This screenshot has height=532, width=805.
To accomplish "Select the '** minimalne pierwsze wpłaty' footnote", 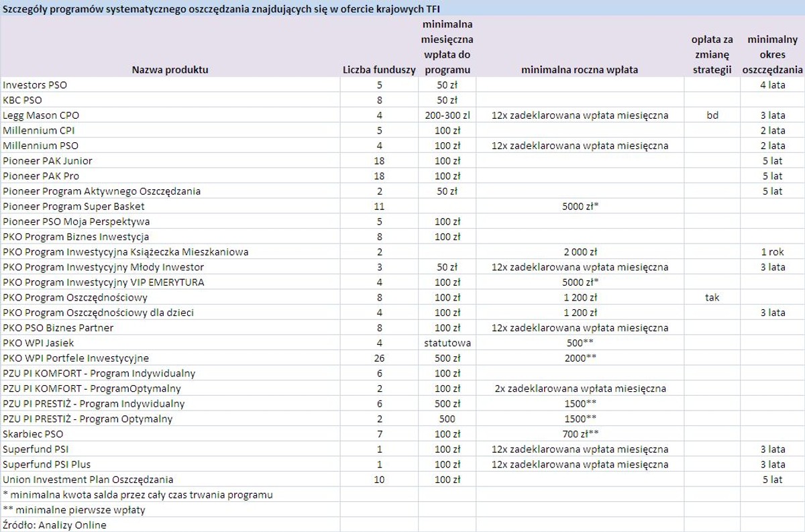I will click(x=74, y=510).
